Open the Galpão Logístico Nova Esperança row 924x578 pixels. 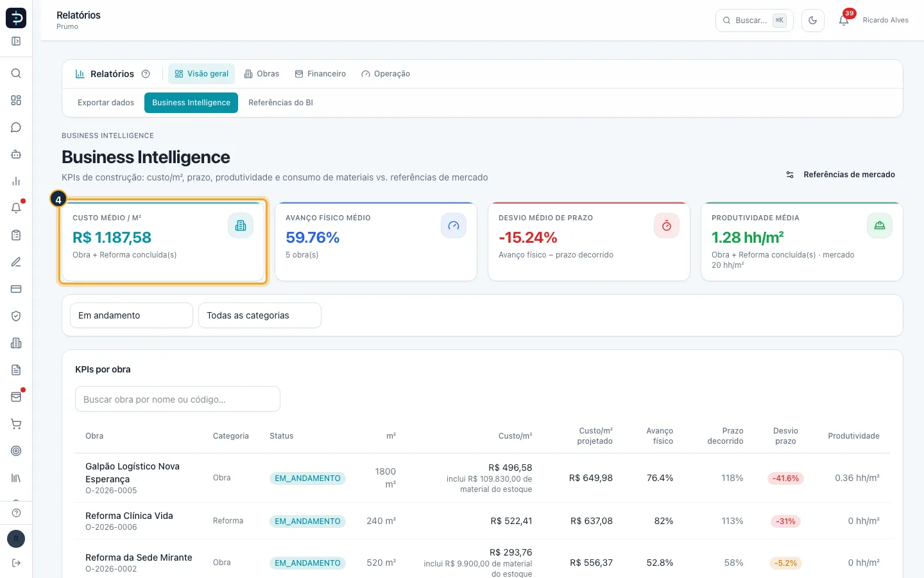click(483, 478)
